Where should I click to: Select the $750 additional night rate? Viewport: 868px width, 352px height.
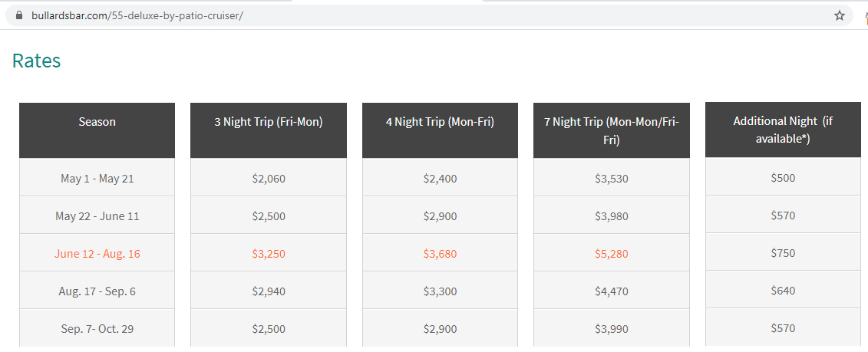pos(783,252)
